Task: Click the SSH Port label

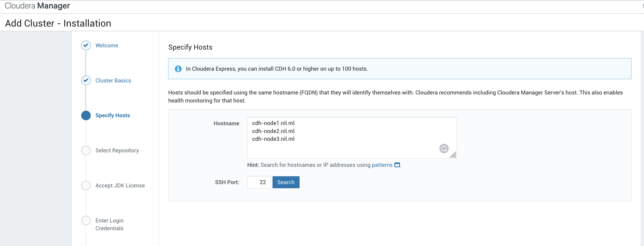Action: [x=227, y=182]
